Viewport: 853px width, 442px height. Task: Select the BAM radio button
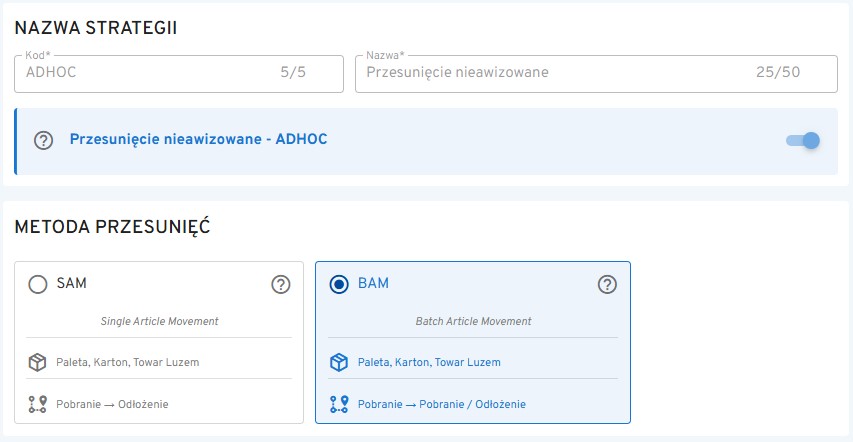pyautogui.click(x=339, y=285)
